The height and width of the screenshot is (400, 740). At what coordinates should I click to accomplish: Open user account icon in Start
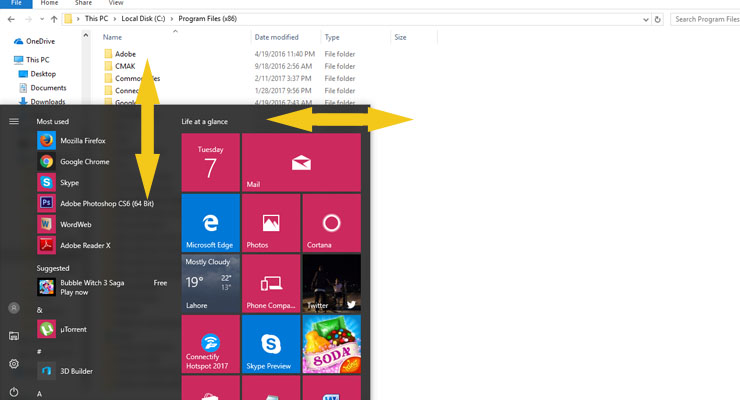[x=14, y=308]
